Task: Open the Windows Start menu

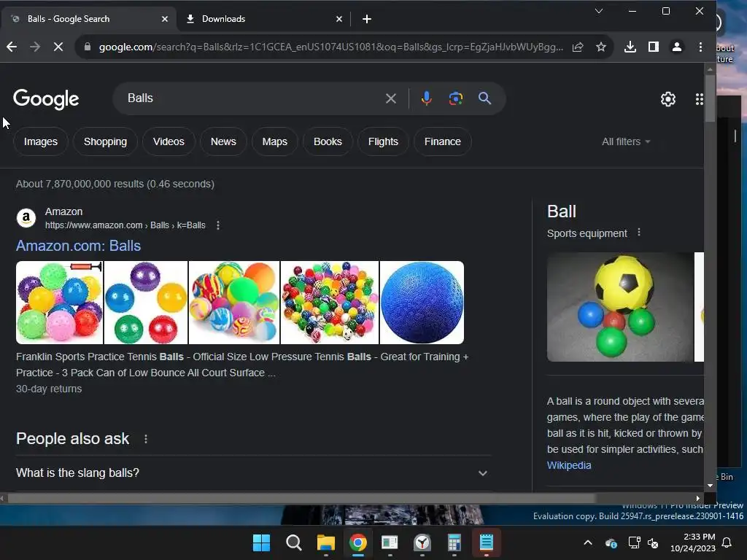Action: click(x=261, y=542)
